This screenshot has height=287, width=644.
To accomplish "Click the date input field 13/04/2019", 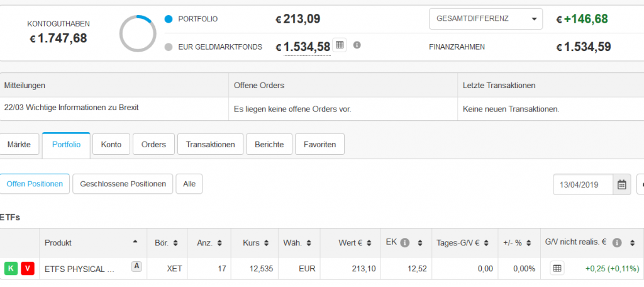I will 582,184.
